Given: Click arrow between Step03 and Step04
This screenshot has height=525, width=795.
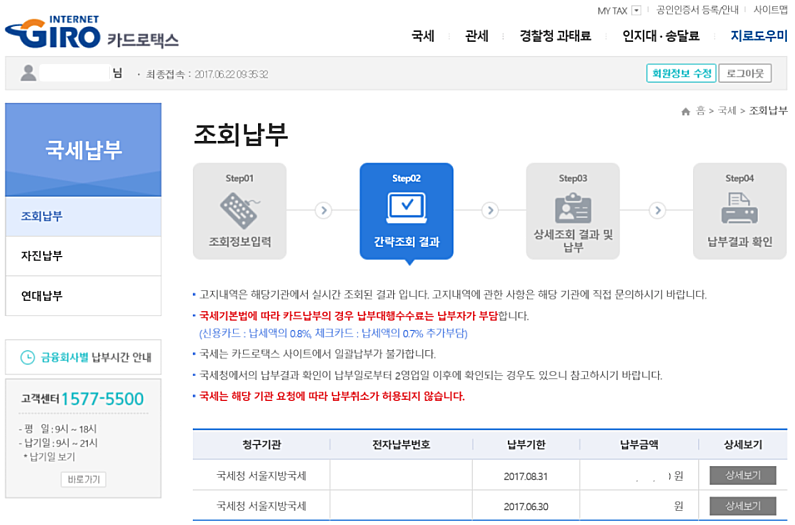Looking at the screenshot, I should point(658,210).
